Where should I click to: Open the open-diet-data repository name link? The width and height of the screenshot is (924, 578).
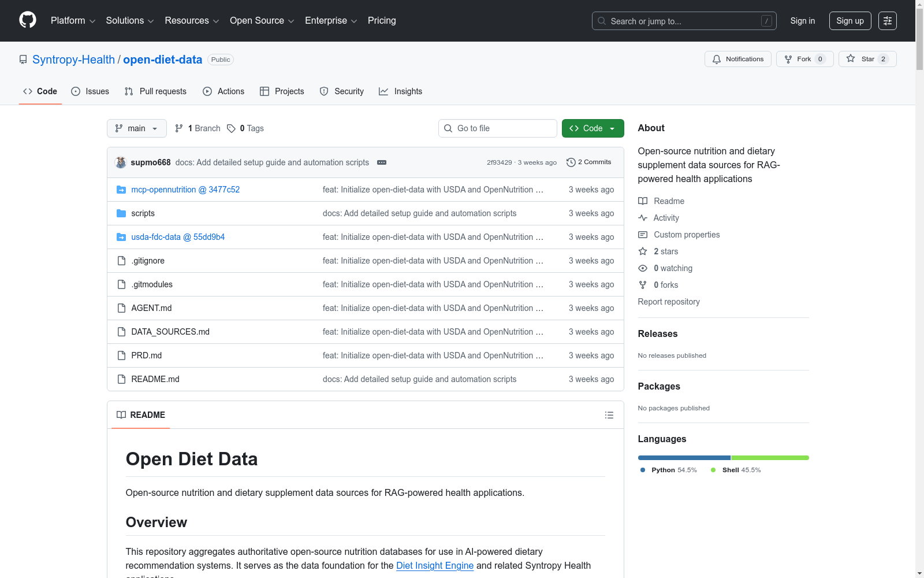pyautogui.click(x=162, y=60)
